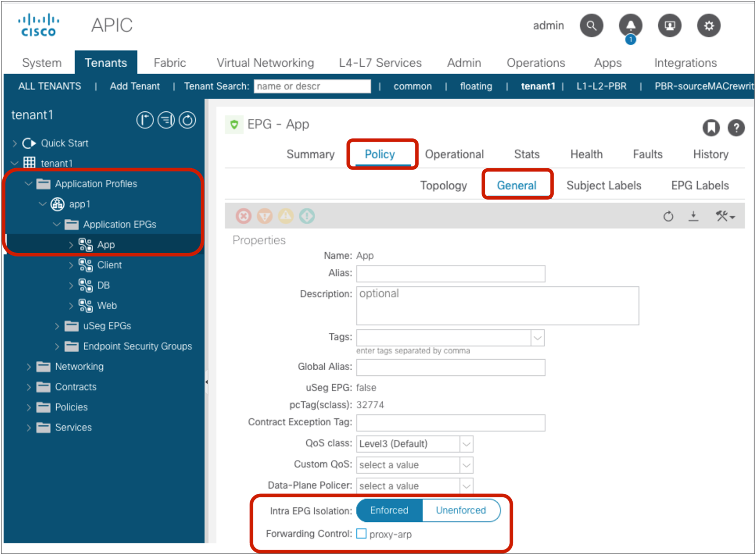This screenshot has width=756, height=555.
Task: Click the Add Tenant link
Action: tap(135, 86)
